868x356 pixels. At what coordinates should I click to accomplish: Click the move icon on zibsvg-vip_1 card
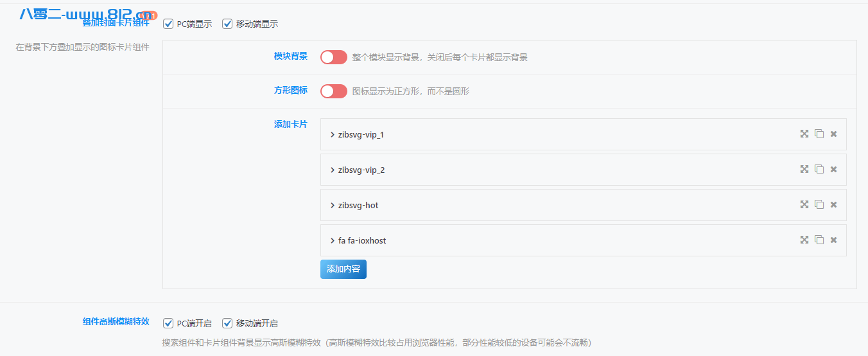804,134
